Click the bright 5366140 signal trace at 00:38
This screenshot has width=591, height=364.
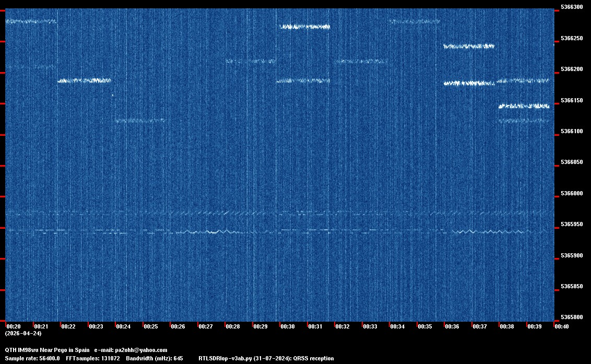(524, 106)
